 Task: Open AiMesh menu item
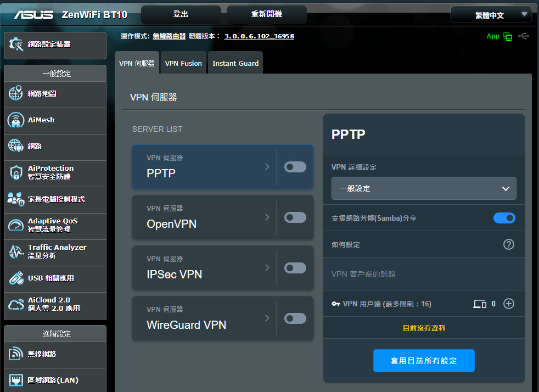(x=55, y=120)
